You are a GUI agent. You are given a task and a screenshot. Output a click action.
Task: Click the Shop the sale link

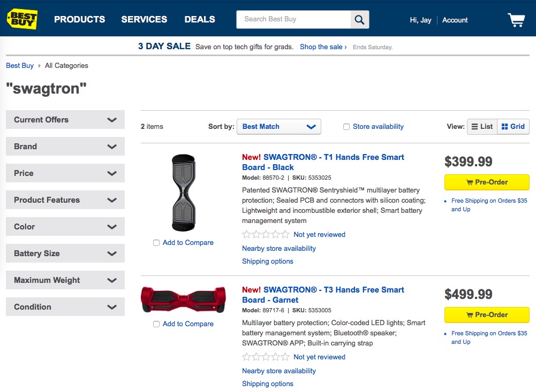(323, 47)
